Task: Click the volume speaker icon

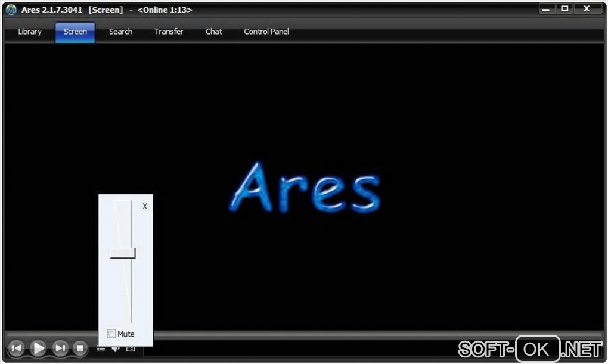Action: [116, 349]
